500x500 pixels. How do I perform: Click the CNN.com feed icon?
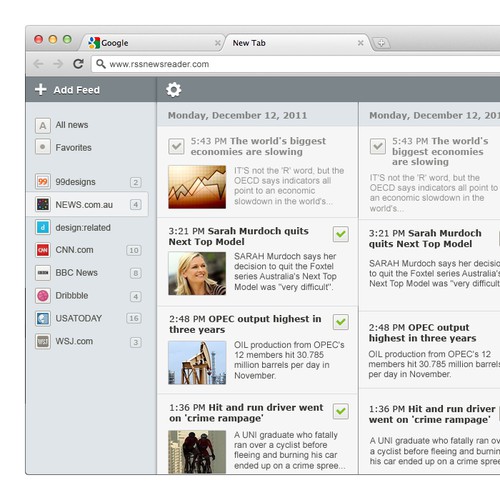[x=43, y=250]
